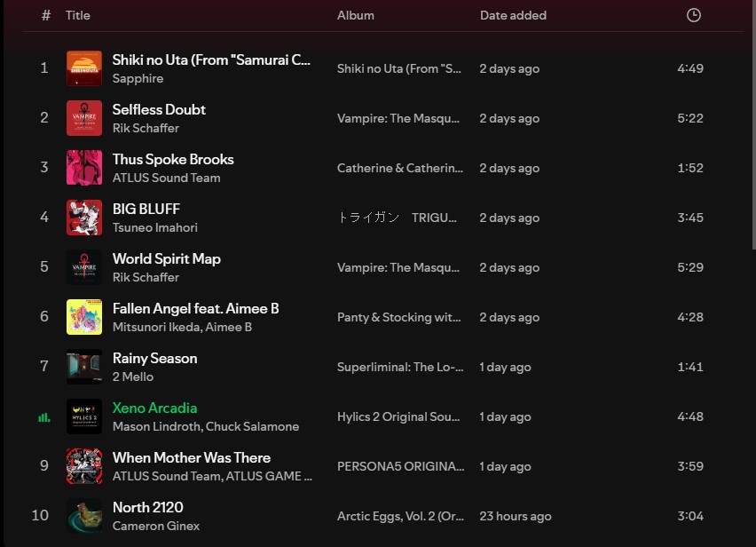Click Fallen Angel yellow cover thumbnail
This screenshot has height=547, width=756.
click(x=84, y=316)
